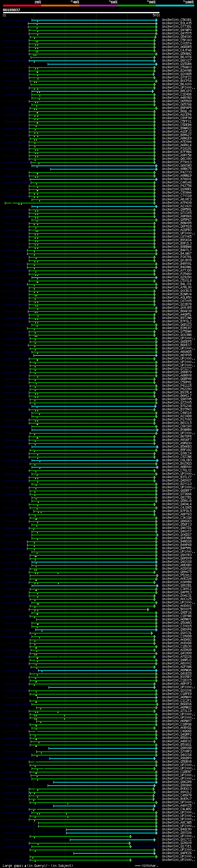
Task: Click hit UniRef100_B0WHB4
Action: click(177, 430)
